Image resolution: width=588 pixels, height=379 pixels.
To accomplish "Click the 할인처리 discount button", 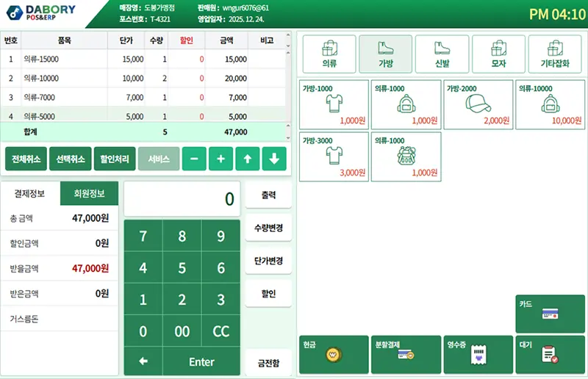I will (x=115, y=159).
